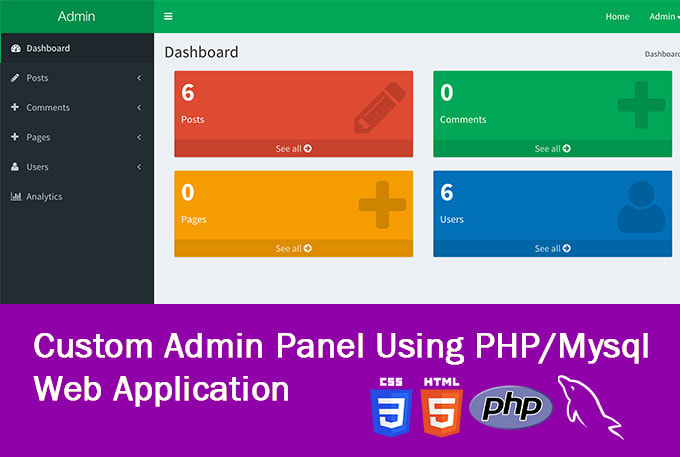Expand the Posts submenu chevron

click(139, 78)
